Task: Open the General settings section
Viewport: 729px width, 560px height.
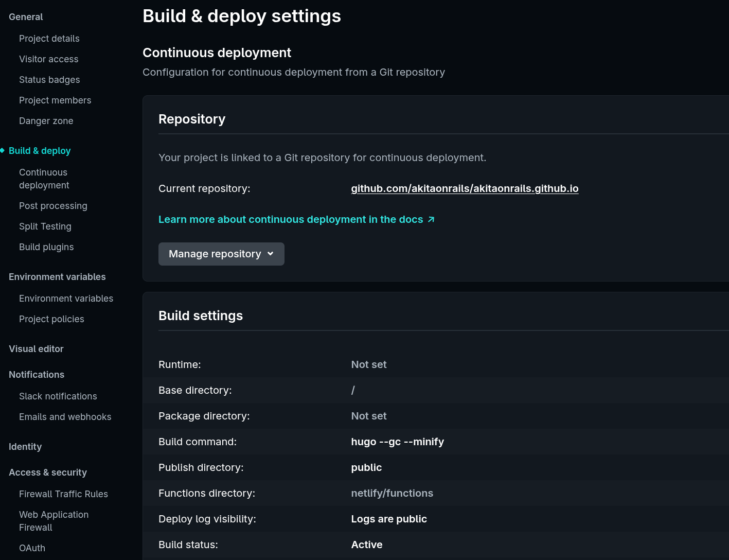Action: 26,17
